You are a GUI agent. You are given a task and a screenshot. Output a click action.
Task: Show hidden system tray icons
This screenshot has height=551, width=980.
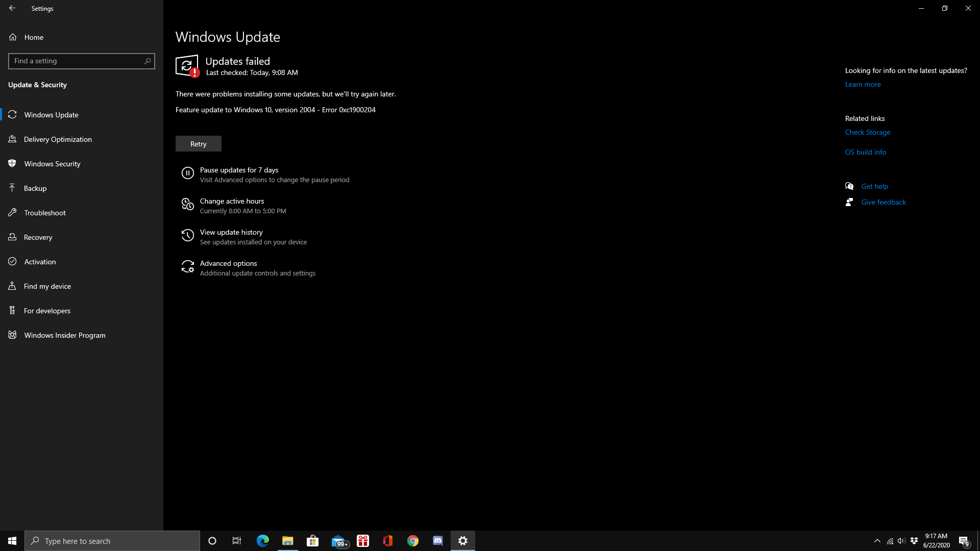[x=877, y=541]
